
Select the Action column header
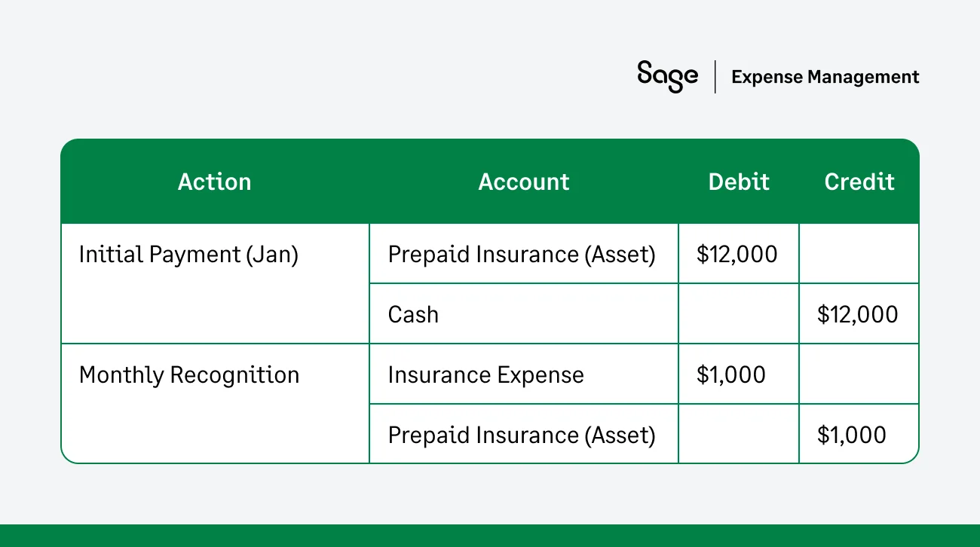click(x=214, y=182)
